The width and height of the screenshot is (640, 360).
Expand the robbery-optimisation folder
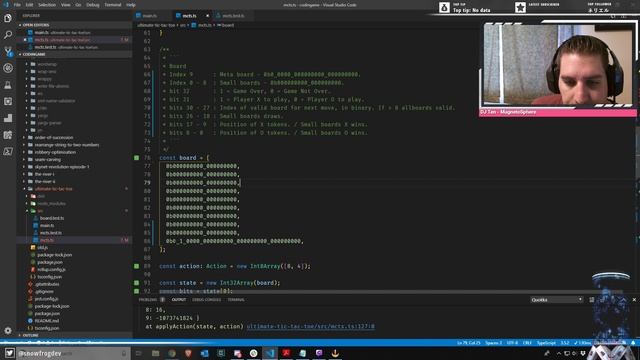(x=55, y=152)
